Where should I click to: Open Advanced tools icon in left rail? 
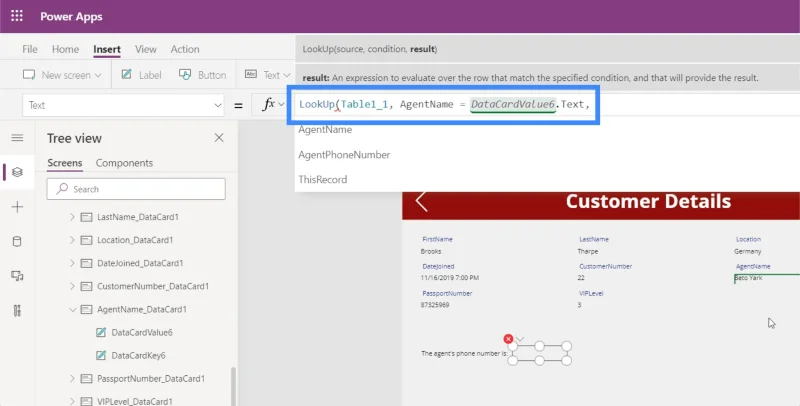17,311
